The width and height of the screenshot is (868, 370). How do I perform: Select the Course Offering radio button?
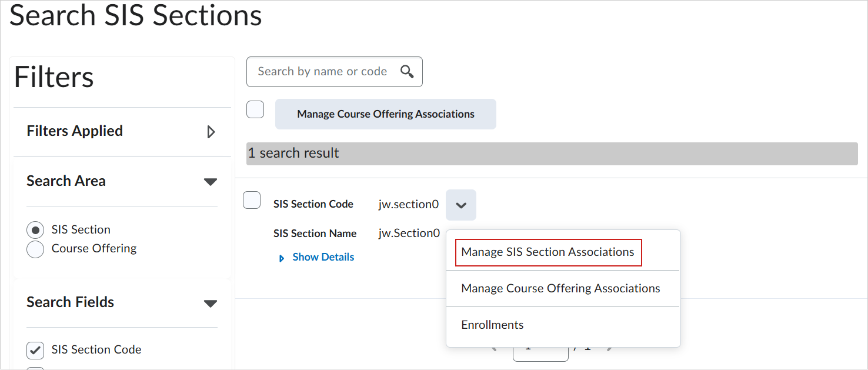click(x=35, y=249)
